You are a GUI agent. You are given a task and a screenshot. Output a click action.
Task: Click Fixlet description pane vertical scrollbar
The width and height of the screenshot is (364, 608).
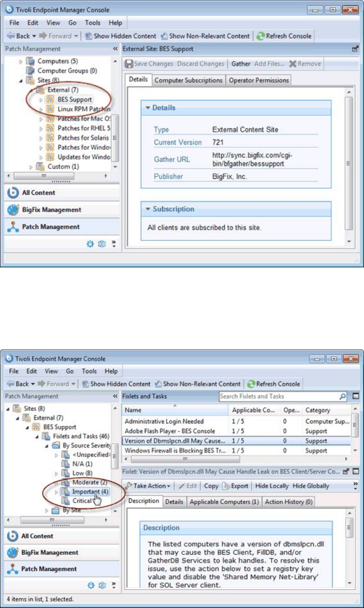349,549
